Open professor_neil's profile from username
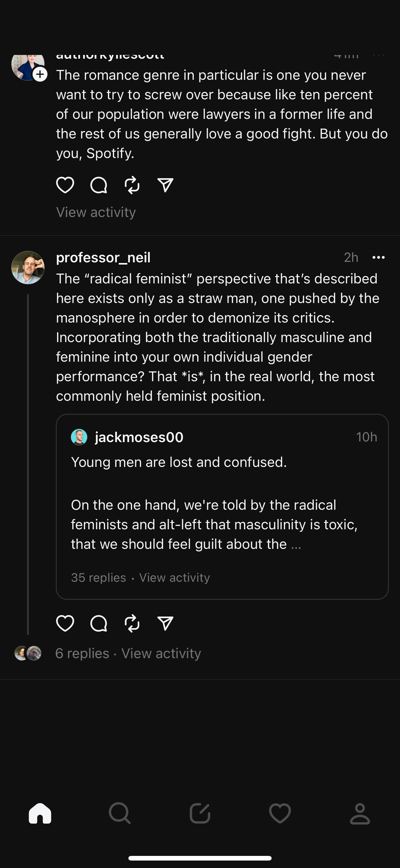Screen dimensions: 400x868 click(x=103, y=257)
